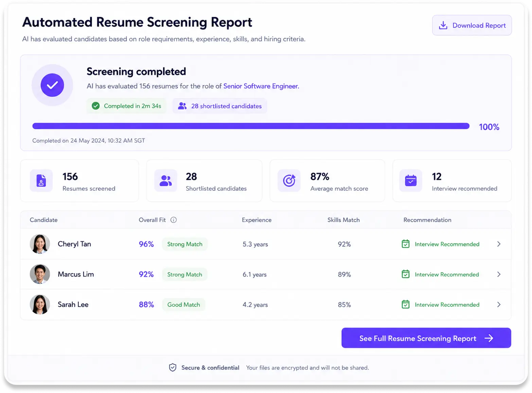Open Sarah Lee's profile photo
The image size is (532, 393).
coord(40,304)
